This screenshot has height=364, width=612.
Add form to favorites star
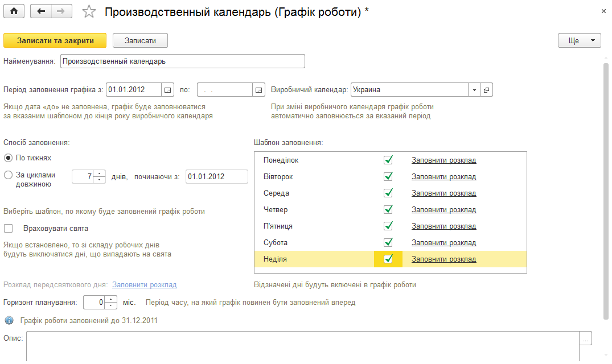(x=89, y=12)
